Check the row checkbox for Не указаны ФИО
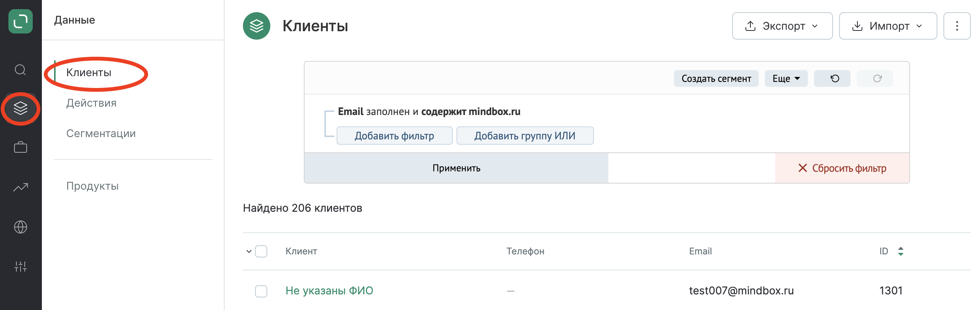The height and width of the screenshot is (310, 980). (261, 291)
